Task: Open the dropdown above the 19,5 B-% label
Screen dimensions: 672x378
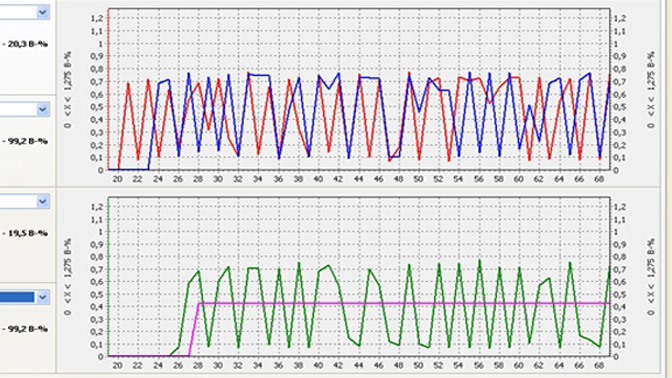Action: click(42, 201)
